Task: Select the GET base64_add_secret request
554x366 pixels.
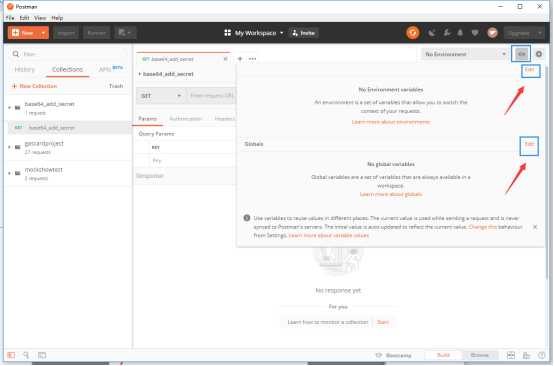Action: click(69, 128)
